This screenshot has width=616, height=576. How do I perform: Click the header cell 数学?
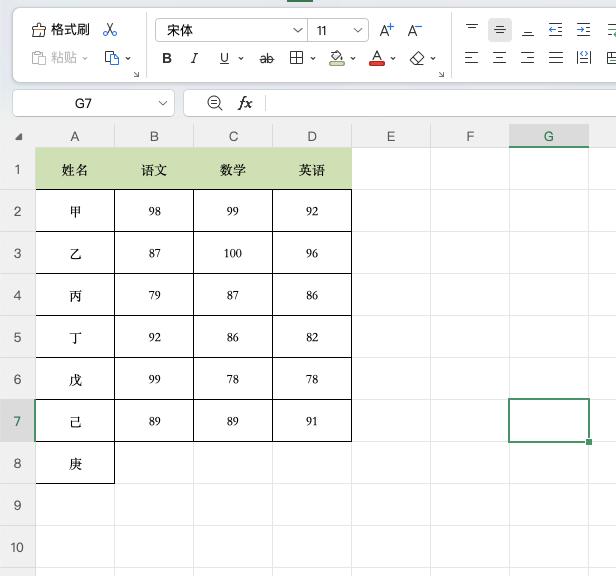click(x=233, y=169)
